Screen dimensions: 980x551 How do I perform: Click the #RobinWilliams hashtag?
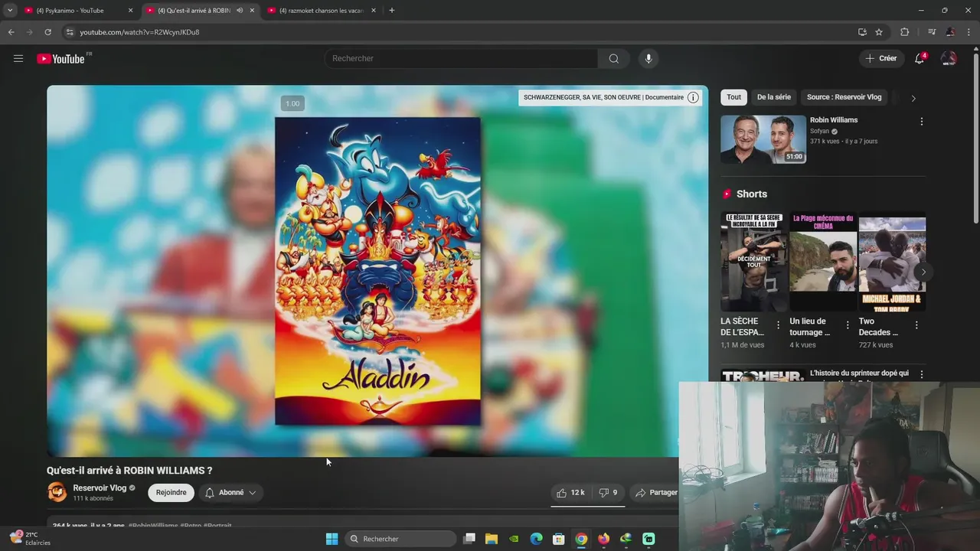[153, 526]
